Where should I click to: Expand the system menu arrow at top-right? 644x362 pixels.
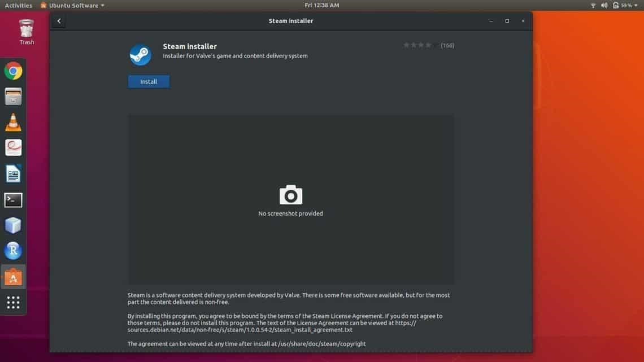(636, 5)
